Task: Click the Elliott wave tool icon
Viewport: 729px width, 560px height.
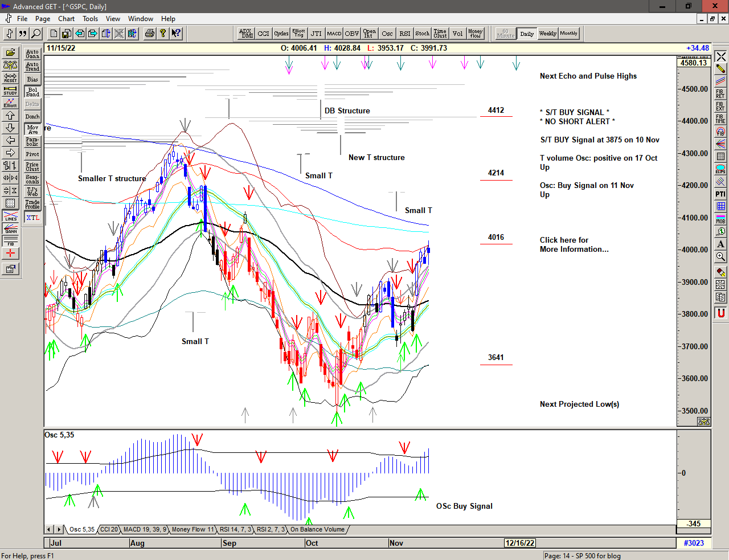Action: click(10, 103)
